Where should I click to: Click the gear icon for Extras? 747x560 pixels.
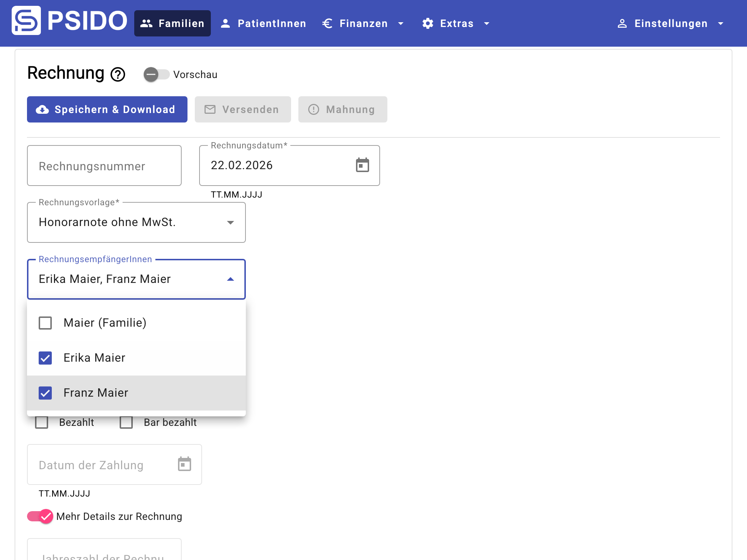[x=427, y=23]
